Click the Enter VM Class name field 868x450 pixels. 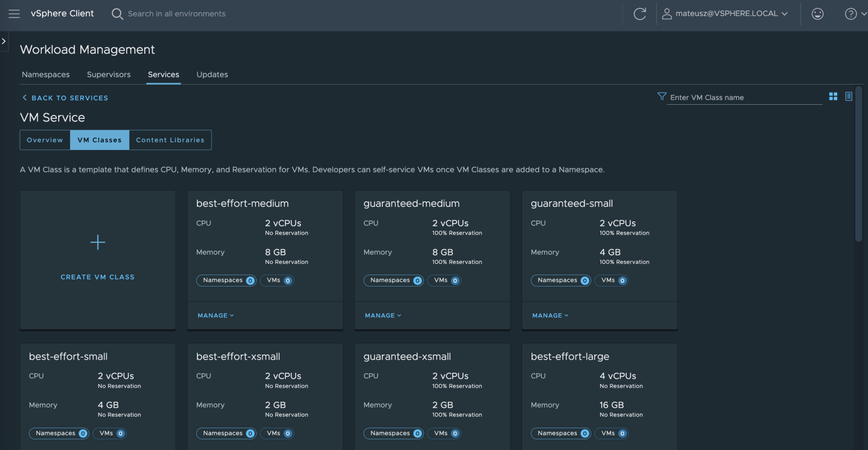[x=742, y=97]
